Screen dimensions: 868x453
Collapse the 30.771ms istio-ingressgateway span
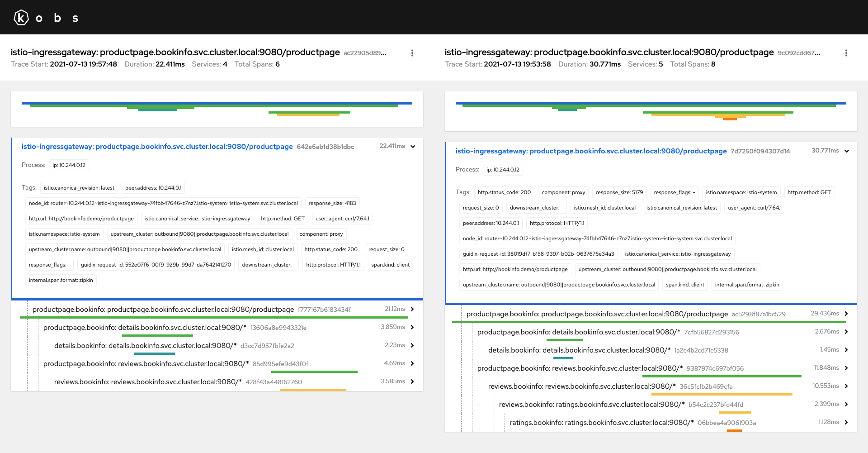click(x=847, y=151)
